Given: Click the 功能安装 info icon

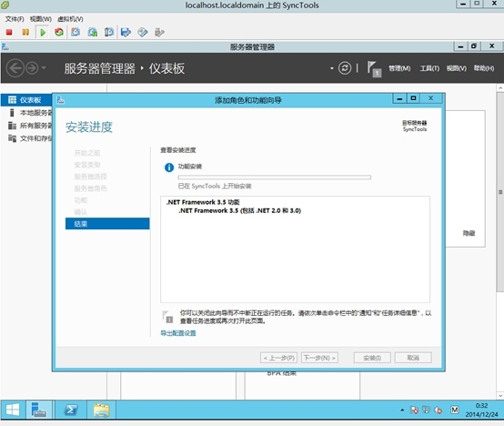Looking at the screenshot, I should click(169, 167).
